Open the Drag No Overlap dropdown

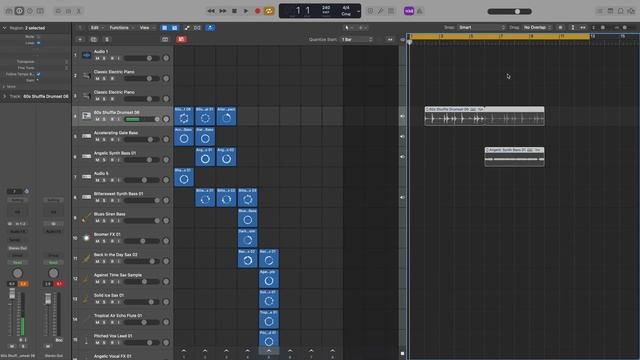point(537,27)
